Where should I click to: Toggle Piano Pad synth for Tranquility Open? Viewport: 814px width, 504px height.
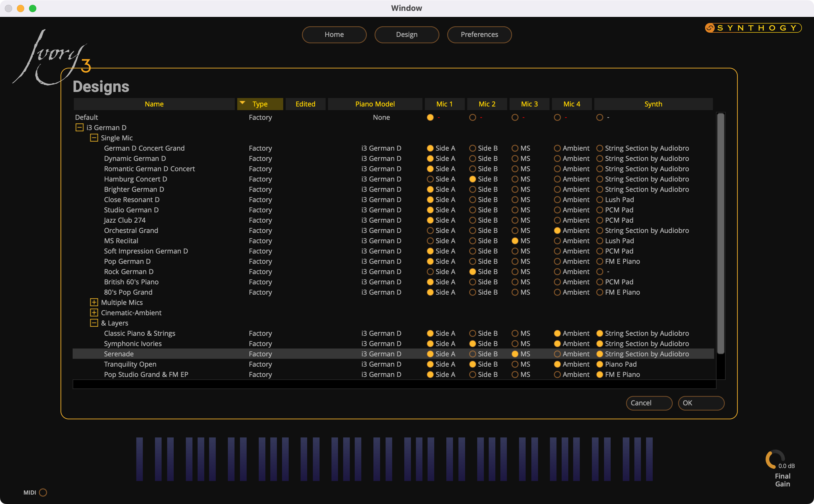pos(599,364)
